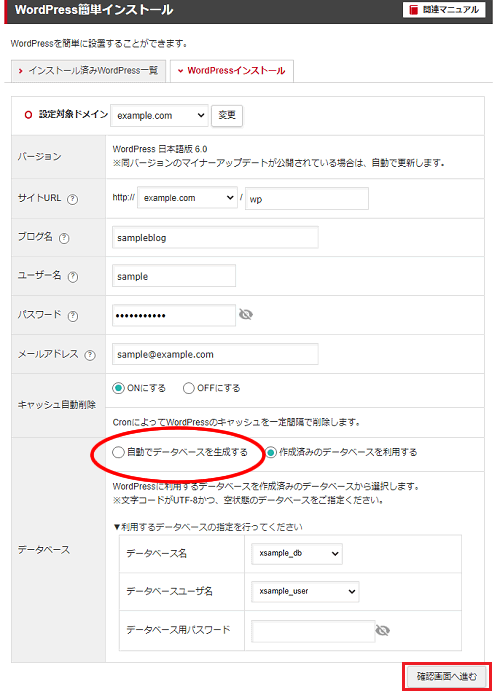Click help icon next to サイトURL
Image resolution: width=500 pixels, height=700 pixels.
click(x=72, y=199)
